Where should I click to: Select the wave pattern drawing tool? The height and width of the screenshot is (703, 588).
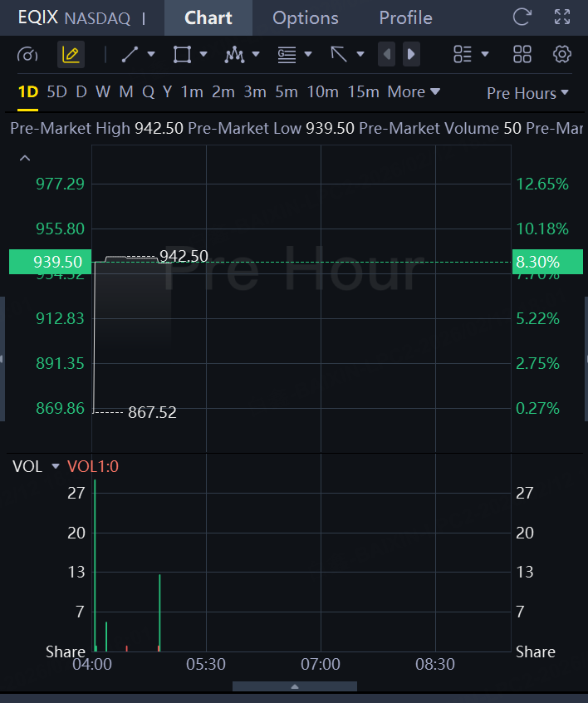[234, 55]
